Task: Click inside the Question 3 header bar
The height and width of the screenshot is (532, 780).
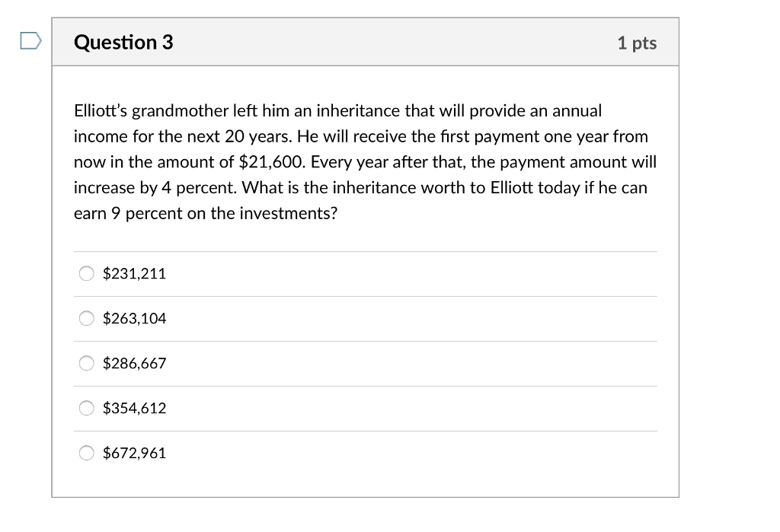Action: tap(366, 43)
